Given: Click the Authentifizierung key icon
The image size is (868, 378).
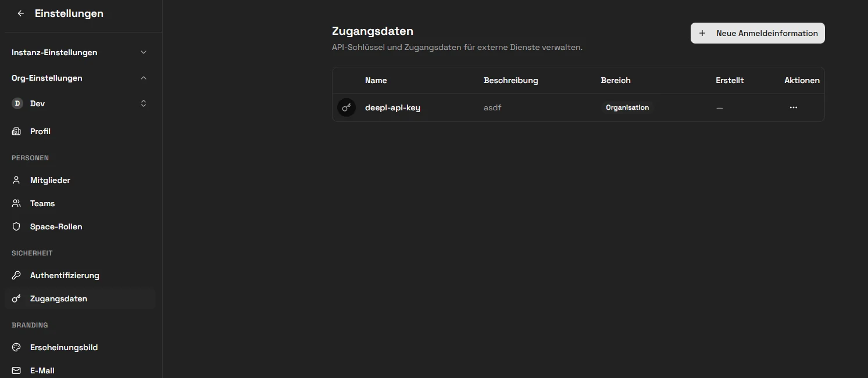Looking at the screenshot, I should coord(16,275).
